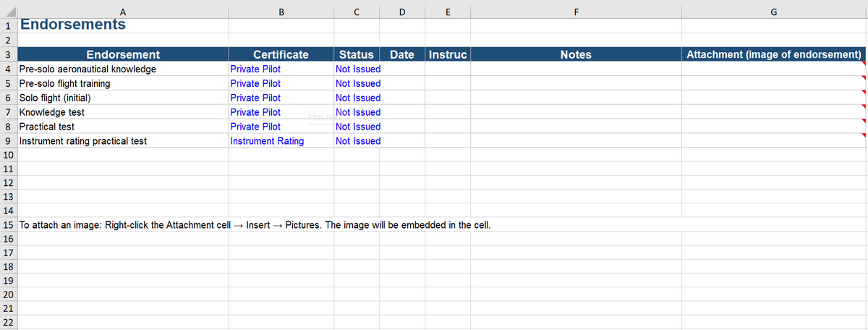Screen dimensions: 868x330
Task: Select Private Pilot in Pre-solo aeronautical knowledge row
Action: (281, 69)
